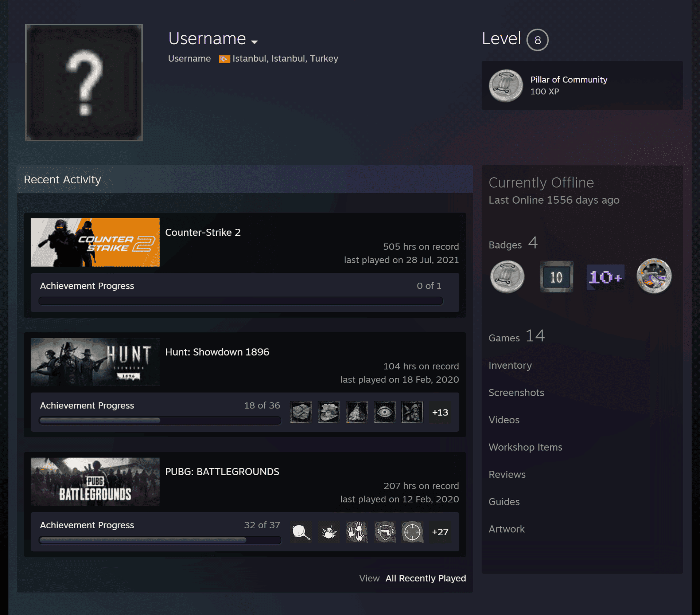Open the Hunt: Showdown 1896 title link
This screenshot has width=700, height=615.
pos(217,352)
